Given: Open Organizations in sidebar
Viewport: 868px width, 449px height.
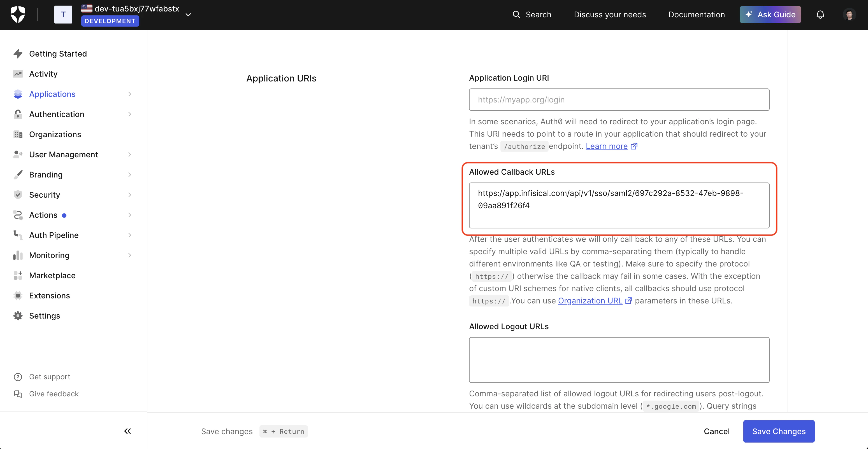Looking at the screenshot, I should [x=55, y=134].
